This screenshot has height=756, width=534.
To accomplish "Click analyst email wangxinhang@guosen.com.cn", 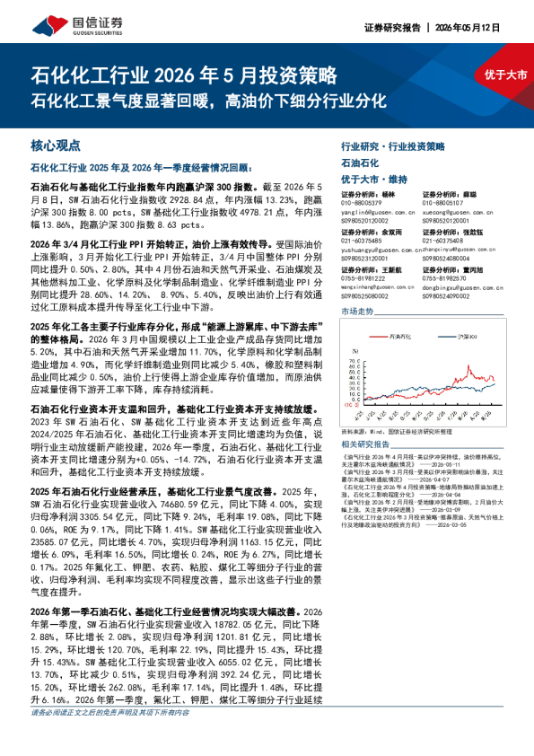I will (x=378, y=287).
